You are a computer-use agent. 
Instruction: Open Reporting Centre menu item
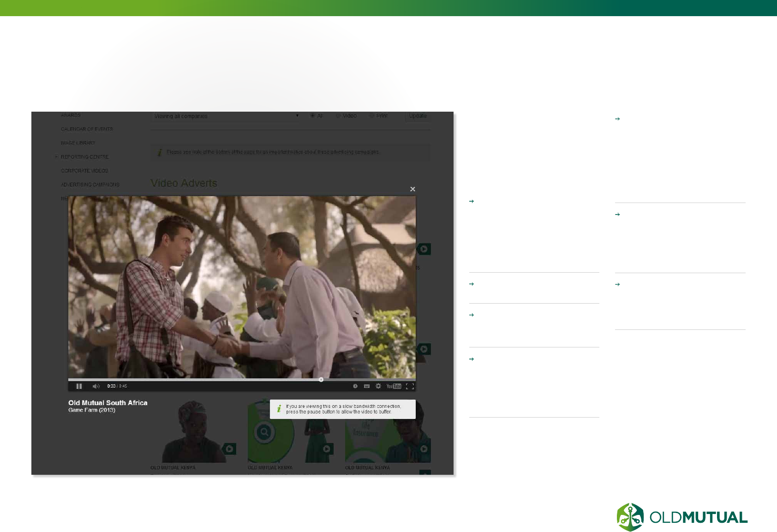click(x=85, y=157)
